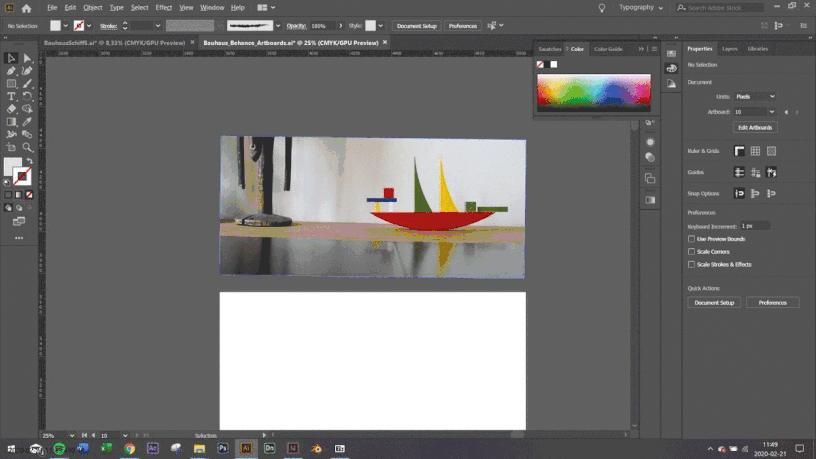Click the stroke color box in toolbar

click(x=22, y=176)
